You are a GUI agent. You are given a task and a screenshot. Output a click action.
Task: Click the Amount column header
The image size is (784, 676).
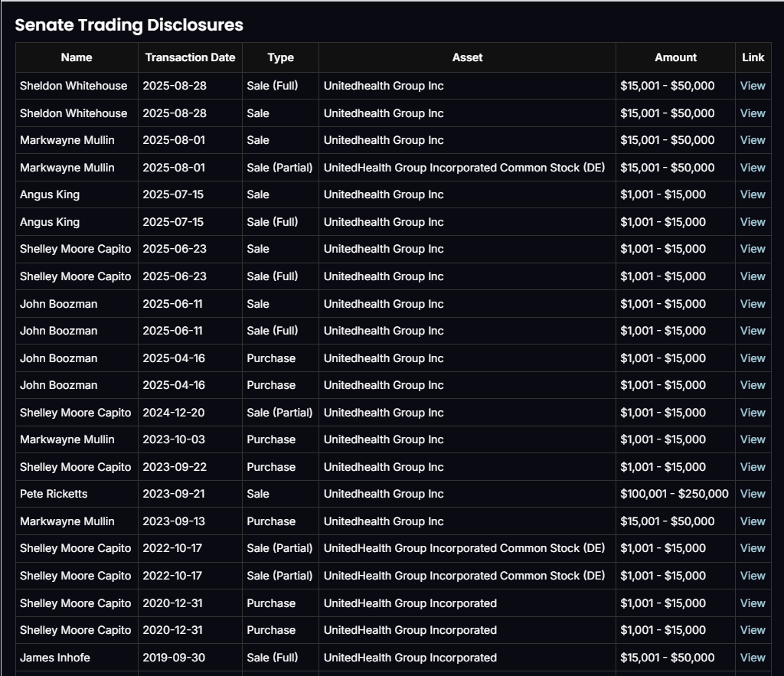(x=675, y=57)
